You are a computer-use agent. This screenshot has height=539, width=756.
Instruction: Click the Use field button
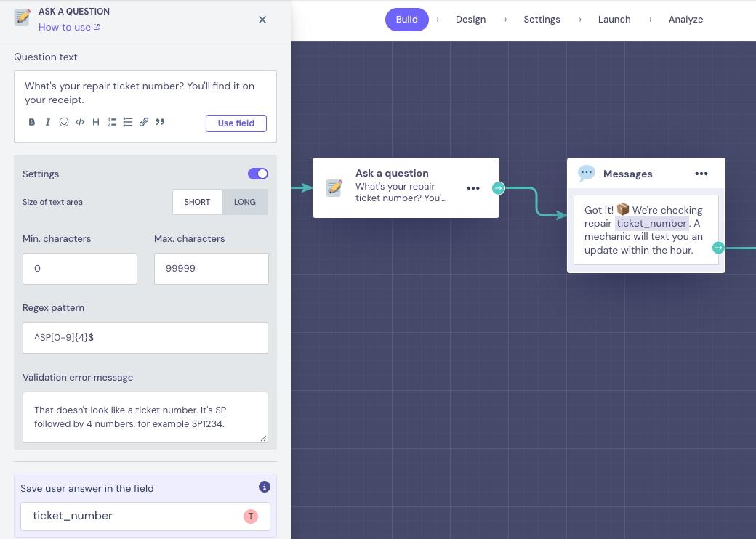click(x=236, y=123)
